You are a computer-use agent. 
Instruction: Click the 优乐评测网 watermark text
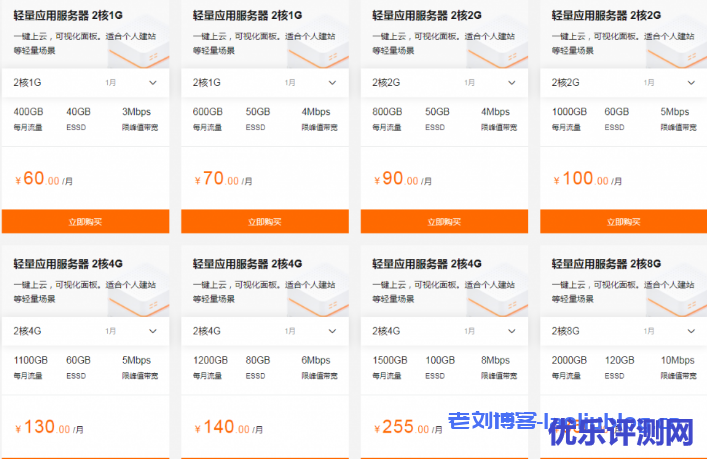[620, 432]
